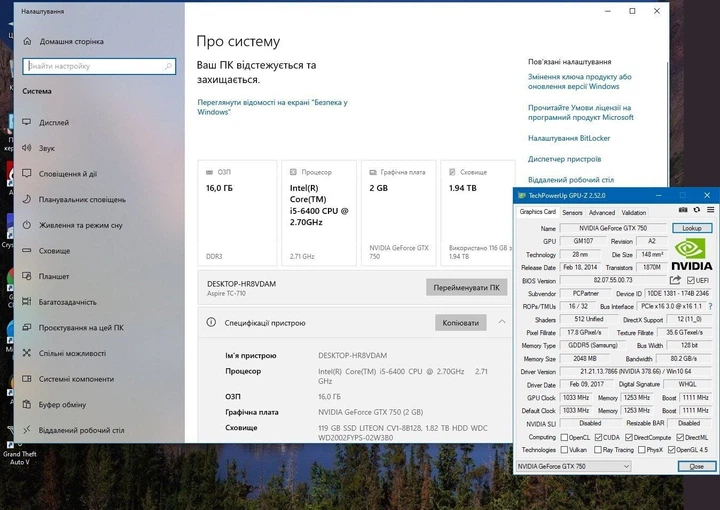720x510 pixels.
Task: Open Віддалений робочий стіл in sidebar
Action: 99,430
